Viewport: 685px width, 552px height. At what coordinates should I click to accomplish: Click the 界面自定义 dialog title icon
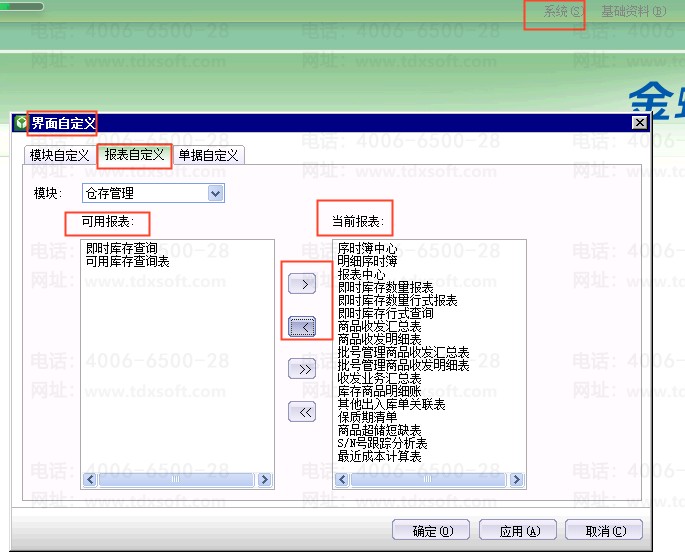tap(21, 123)
